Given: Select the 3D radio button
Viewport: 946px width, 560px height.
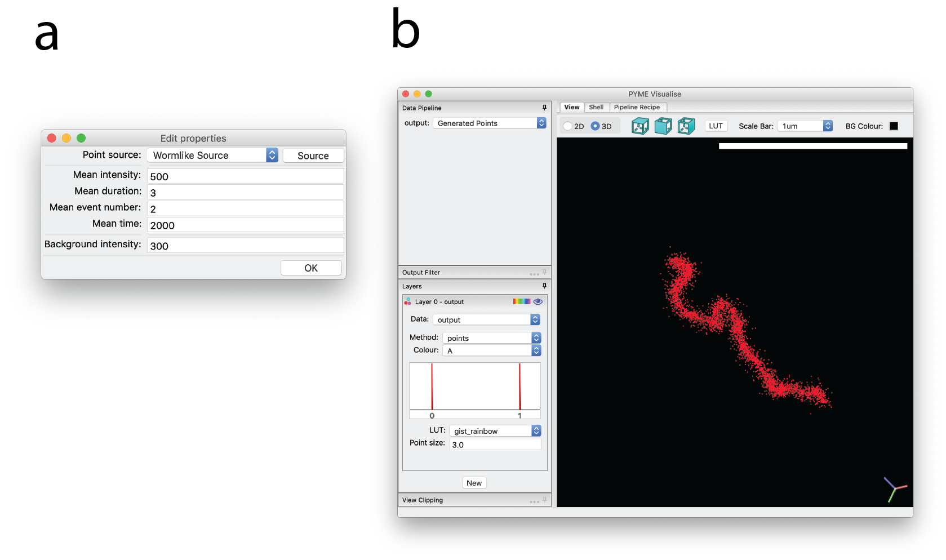Looking at the screenshot, I should tap(595, 126).
